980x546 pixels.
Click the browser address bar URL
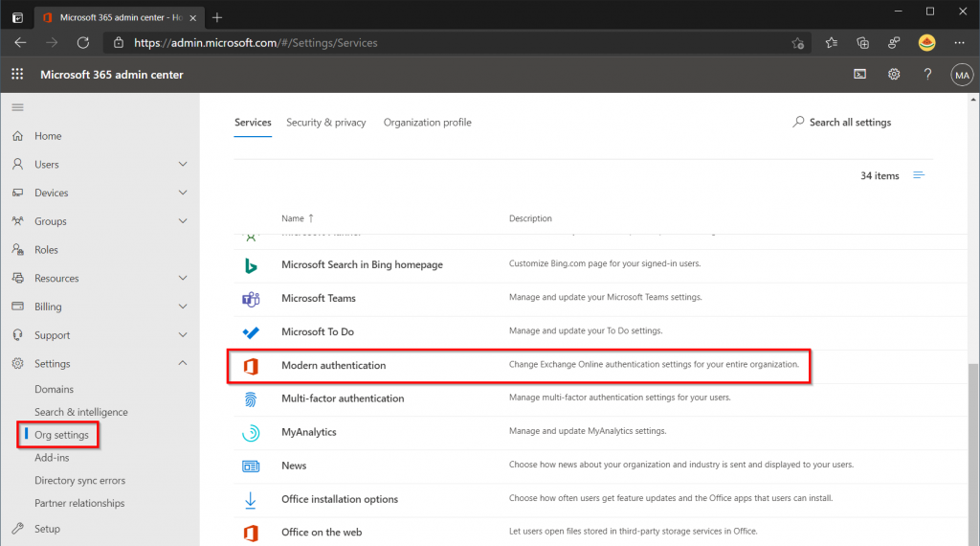click(x=256, y=43)
